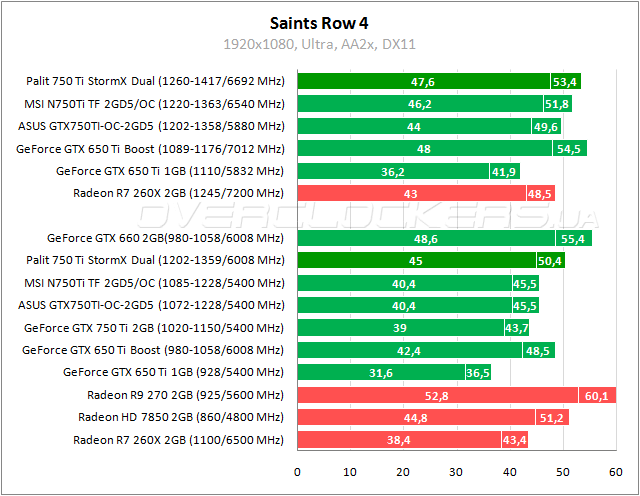Image resolution: width=640 pixels, height=496 pixels.
Task: Select the 43,4 value on the bar
Action: pyautogui.click(x=515, y=440)
